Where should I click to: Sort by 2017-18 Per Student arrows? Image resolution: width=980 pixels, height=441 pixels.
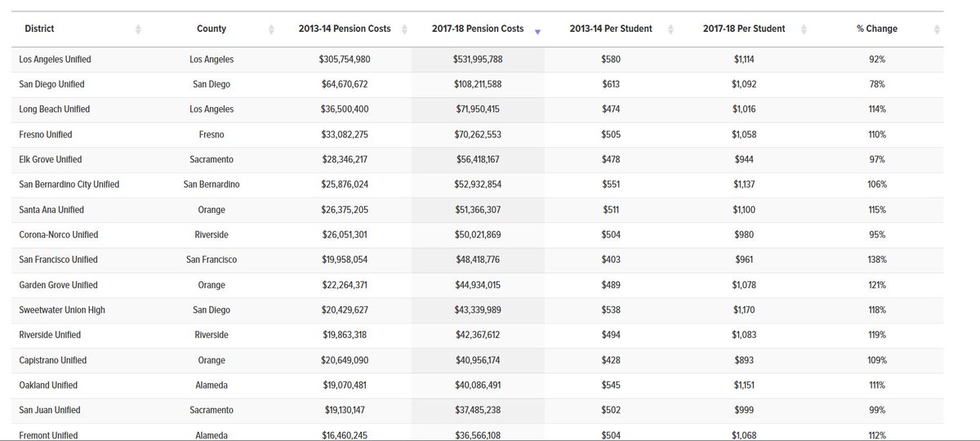(804, 29)
